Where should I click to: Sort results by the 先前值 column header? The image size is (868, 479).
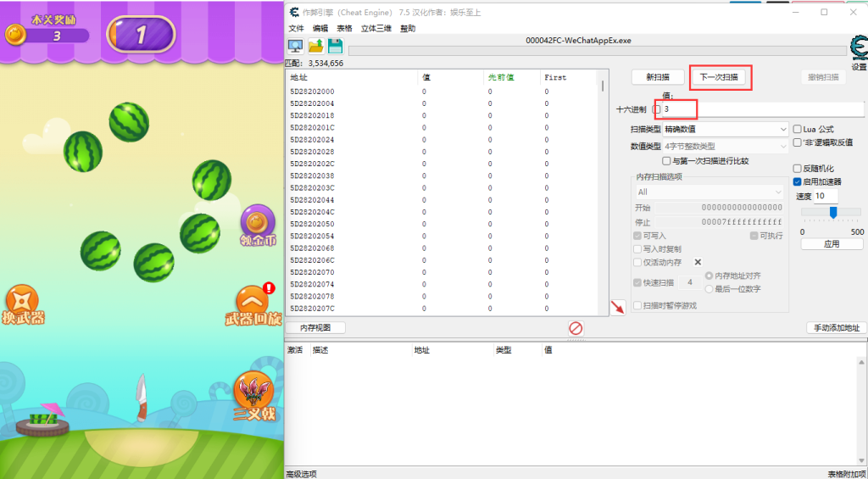(512, 77)
